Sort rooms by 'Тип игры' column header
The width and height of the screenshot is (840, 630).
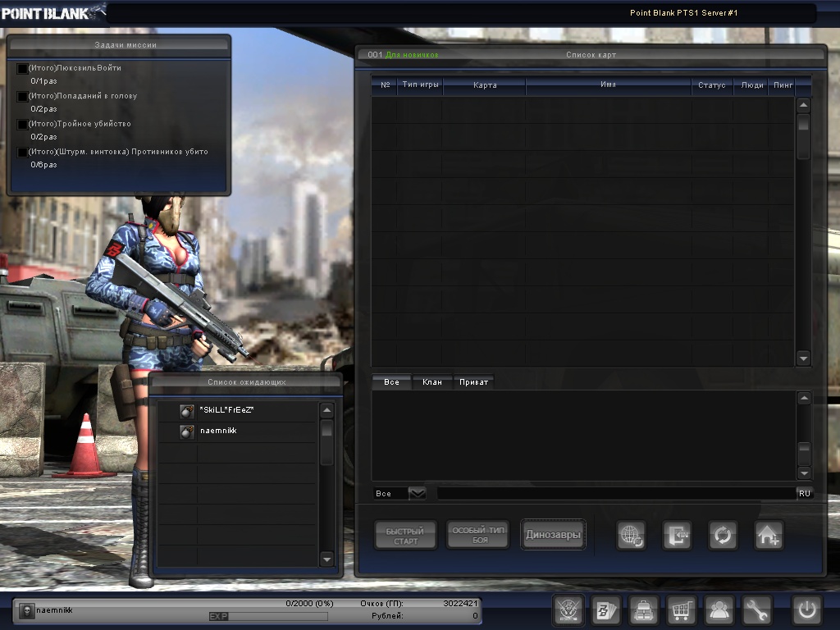[421, 85]
